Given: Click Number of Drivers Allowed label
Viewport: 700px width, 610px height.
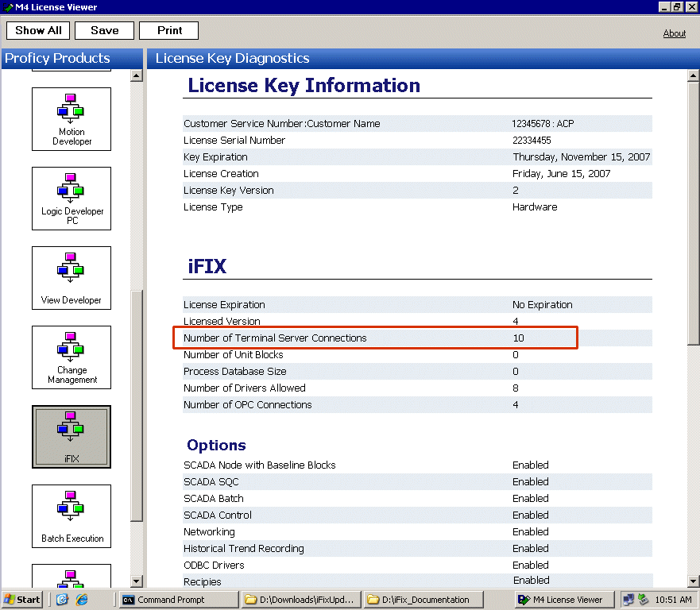Looking at the screenshot, I should [245, 388].
